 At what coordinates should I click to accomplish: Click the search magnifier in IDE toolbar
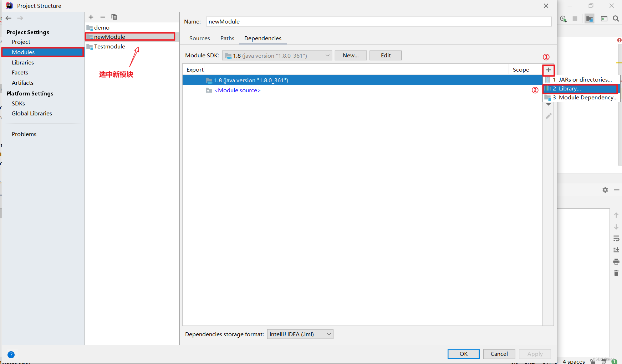click(x=616, y=19)
